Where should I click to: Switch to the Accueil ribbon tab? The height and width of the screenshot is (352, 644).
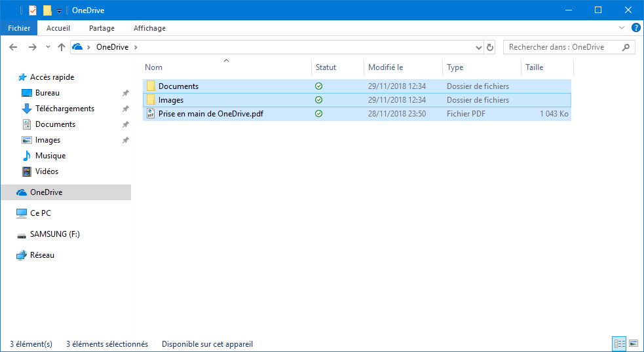pos(58,28)
